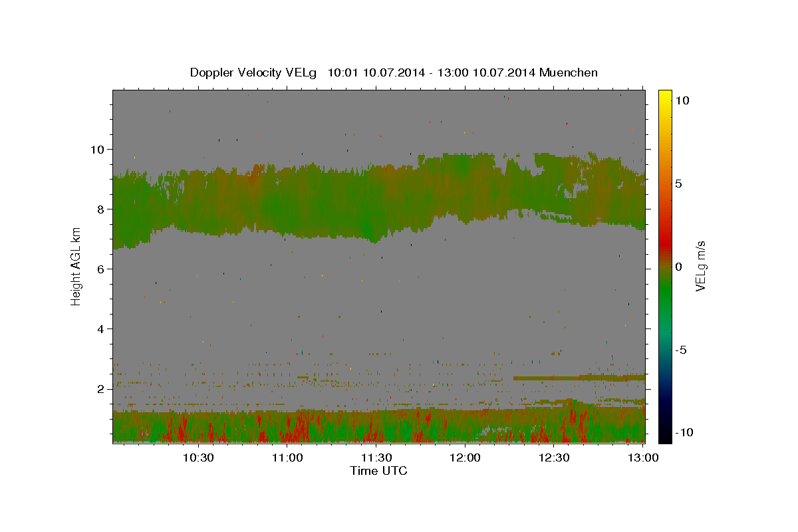Click the 10:30 time tick label

click(199, 458)
